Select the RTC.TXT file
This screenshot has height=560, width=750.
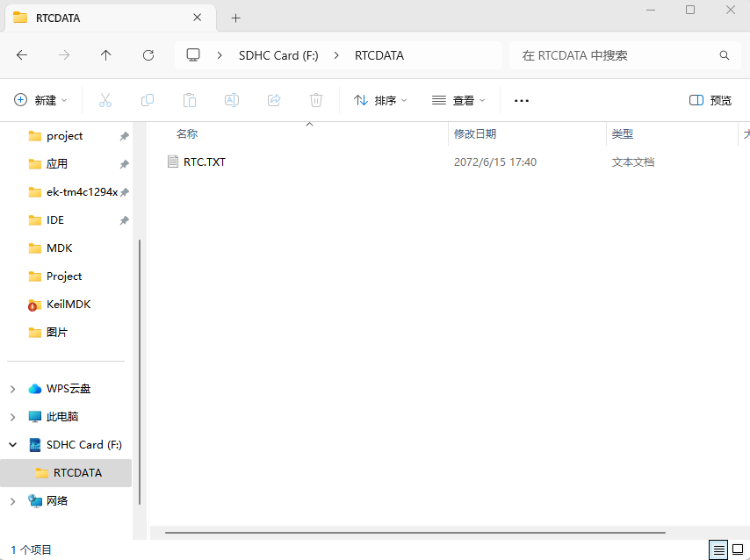(205, 162)
